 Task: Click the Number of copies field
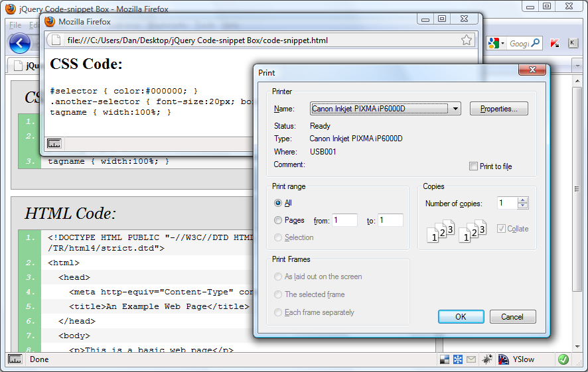click(507, 203)
